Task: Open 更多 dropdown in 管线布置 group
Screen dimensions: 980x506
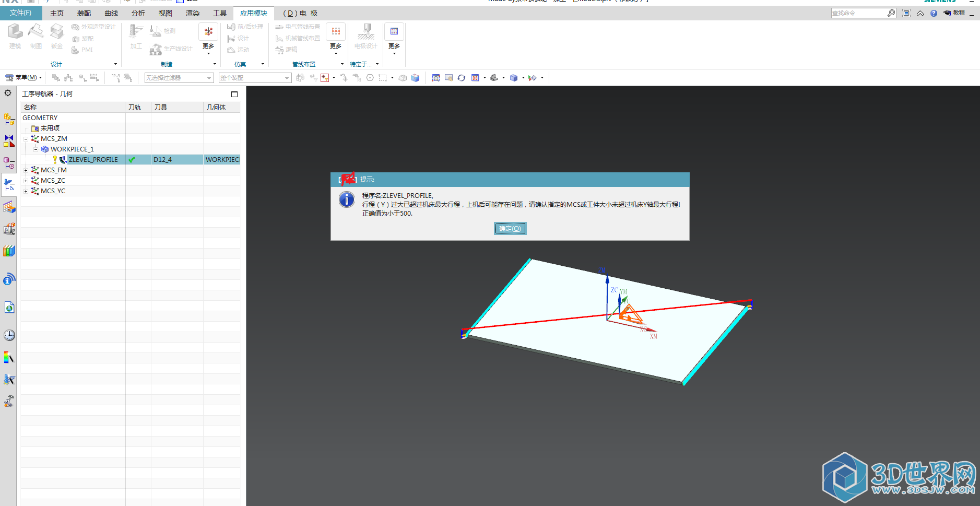Action: (336, 40)
